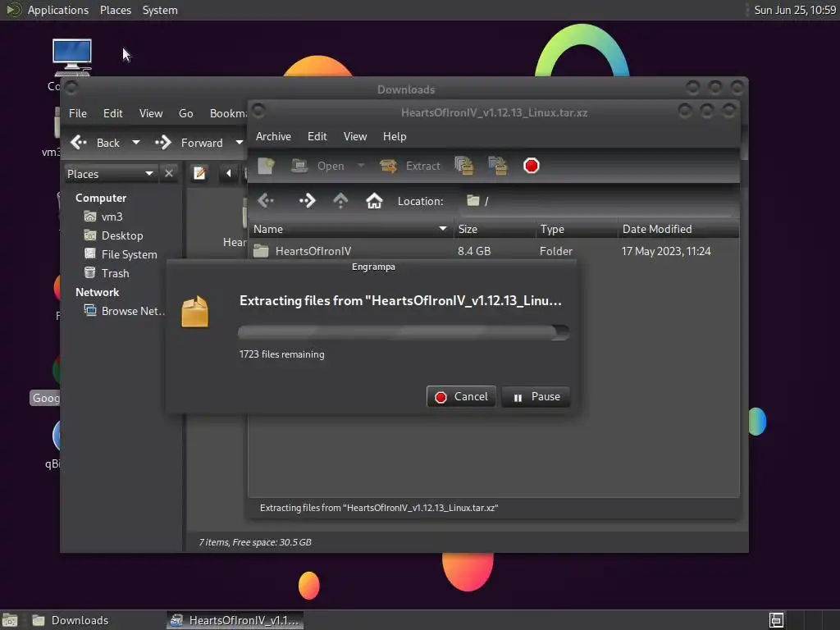Sort archive list by Date Modified column

(678, 230)
